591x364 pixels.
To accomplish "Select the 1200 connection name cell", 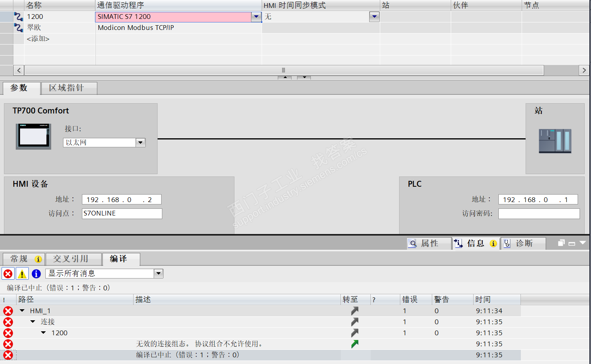I will click(59, 17).
